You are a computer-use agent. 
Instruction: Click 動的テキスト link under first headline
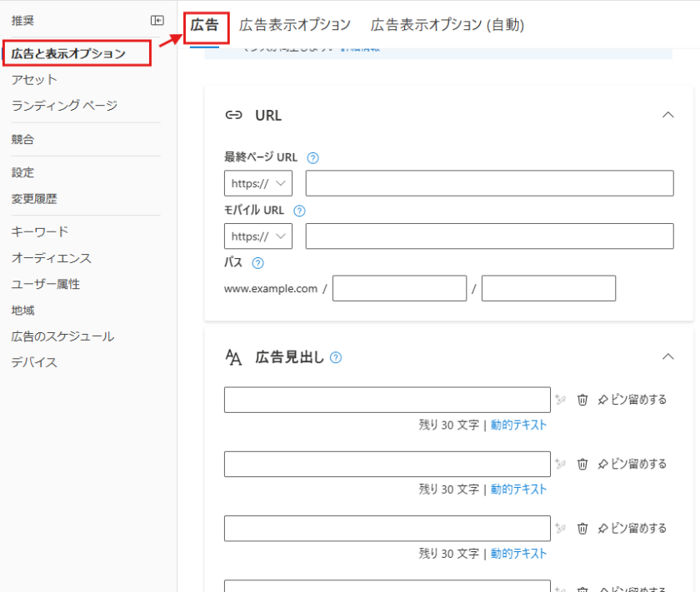tap(518, 425)
